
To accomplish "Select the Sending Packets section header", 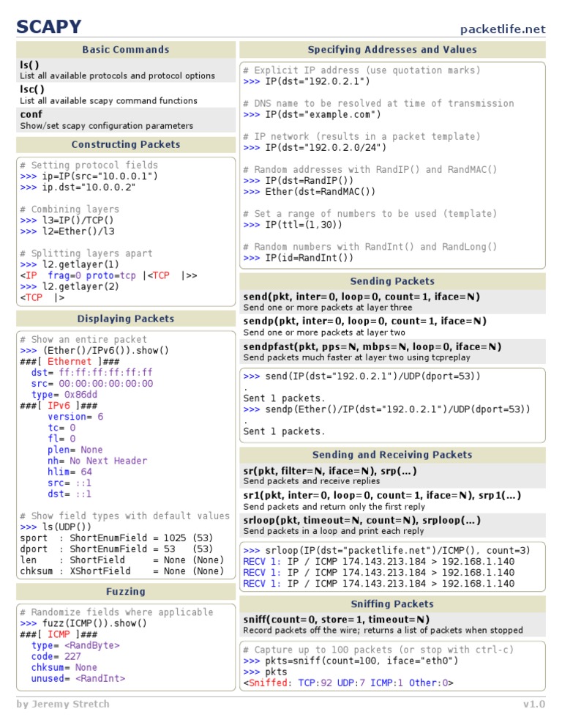I will 393,281.
